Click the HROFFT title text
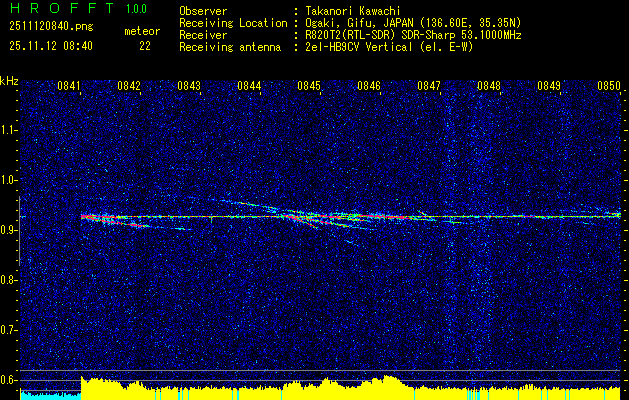629x400 pixels. point(62,8)
